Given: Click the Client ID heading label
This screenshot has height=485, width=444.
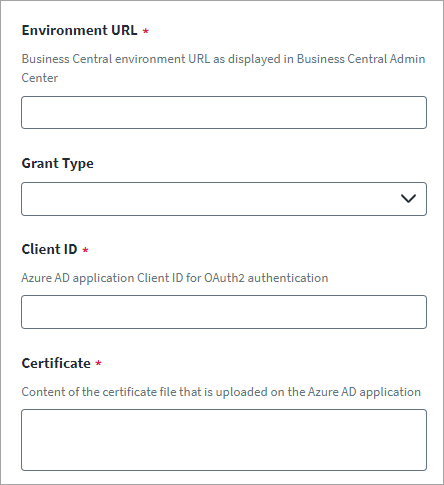Looking at the screenshot, I should coord(49,249).
